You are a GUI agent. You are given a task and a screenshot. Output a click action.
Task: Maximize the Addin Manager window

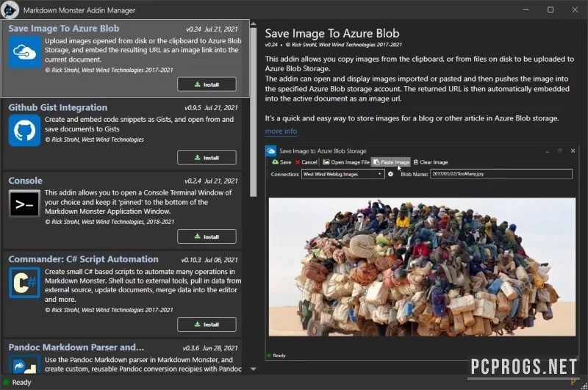pos(550,10)
